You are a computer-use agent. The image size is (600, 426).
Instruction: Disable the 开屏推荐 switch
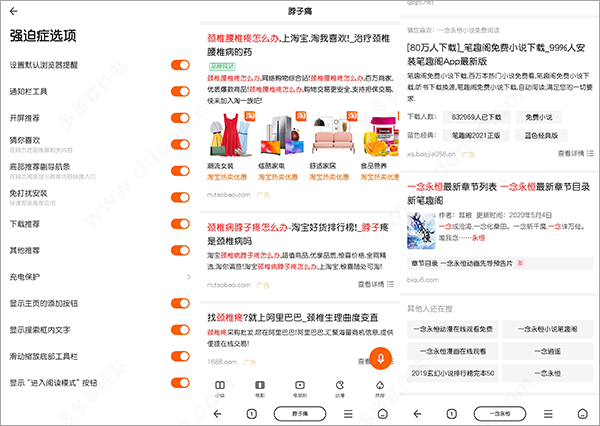pos(180,118)
